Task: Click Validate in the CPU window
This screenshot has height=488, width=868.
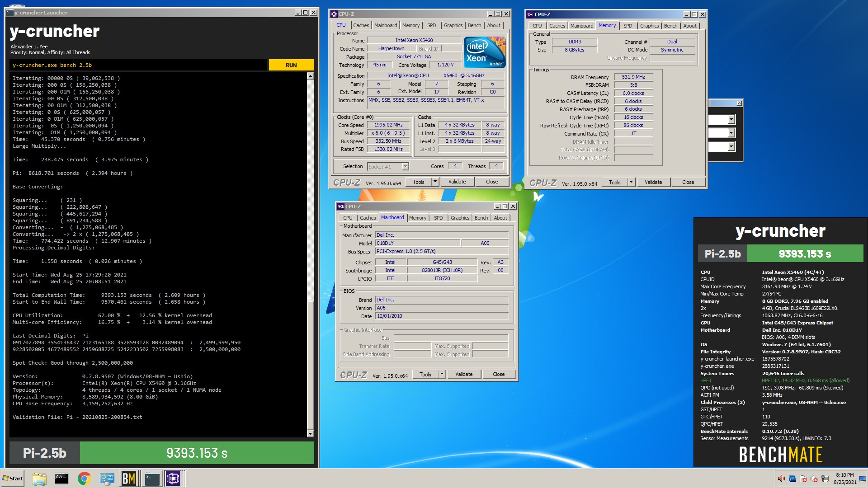Action: click(x=457, y=182)
